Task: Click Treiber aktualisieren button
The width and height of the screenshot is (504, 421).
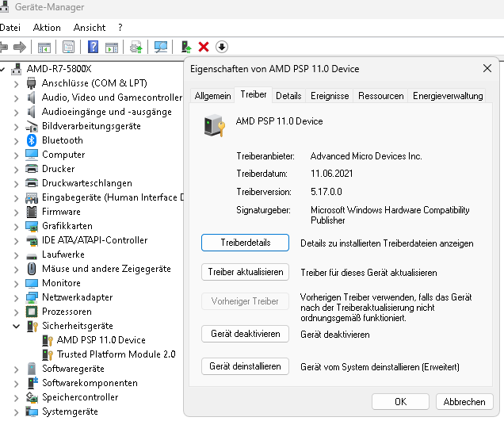Action: [245, 272]
